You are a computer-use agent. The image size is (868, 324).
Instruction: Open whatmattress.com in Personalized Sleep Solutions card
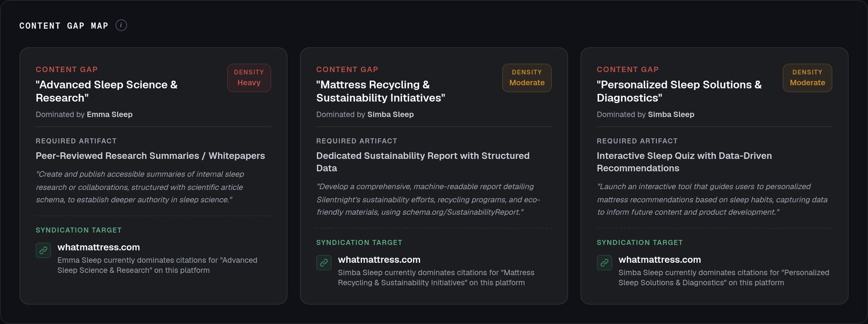pyautogui.click(x=660, y=260)
